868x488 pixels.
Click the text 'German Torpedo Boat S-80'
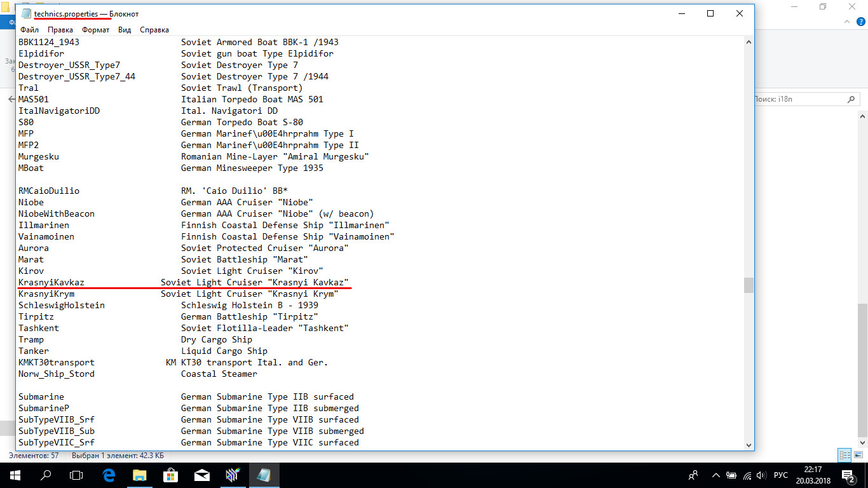(x=242, y=122)
